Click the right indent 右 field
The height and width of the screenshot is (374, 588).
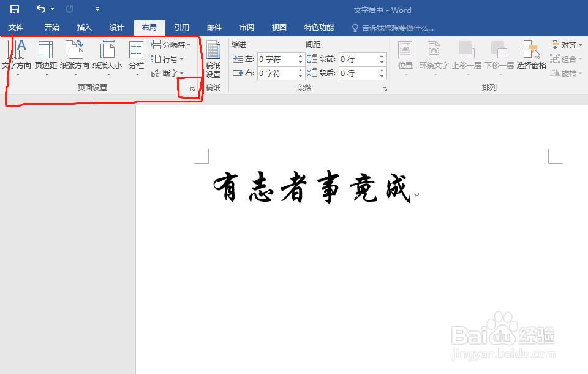[x=278, y=73]
